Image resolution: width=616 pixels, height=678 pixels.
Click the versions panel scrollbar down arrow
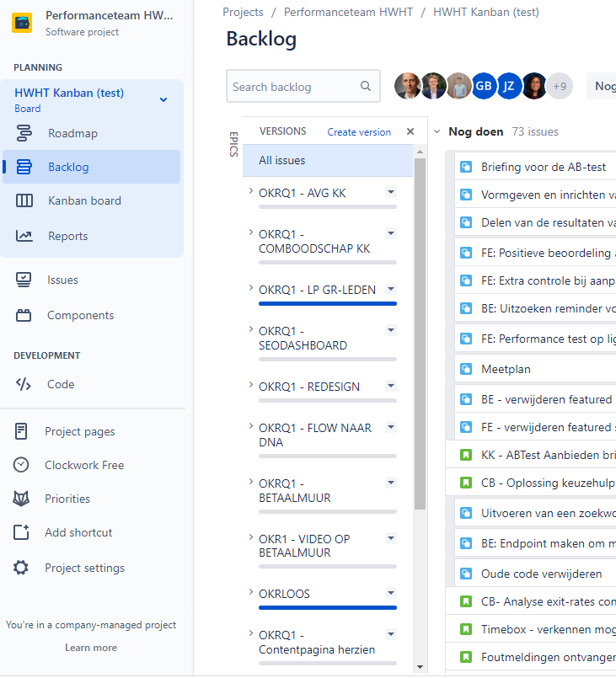click(420, 667)
